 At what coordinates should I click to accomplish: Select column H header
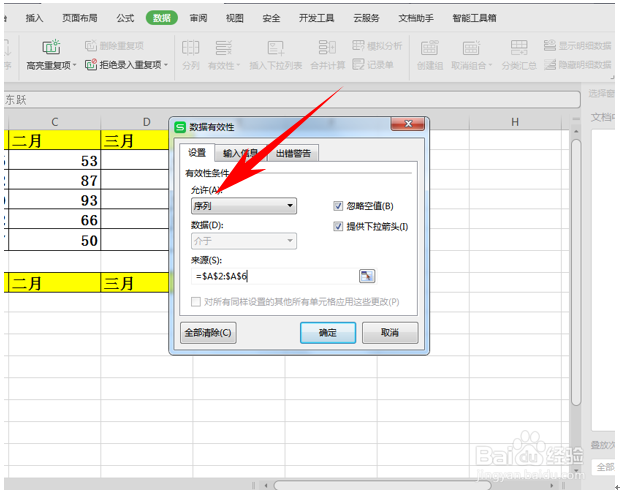point(515,122)
